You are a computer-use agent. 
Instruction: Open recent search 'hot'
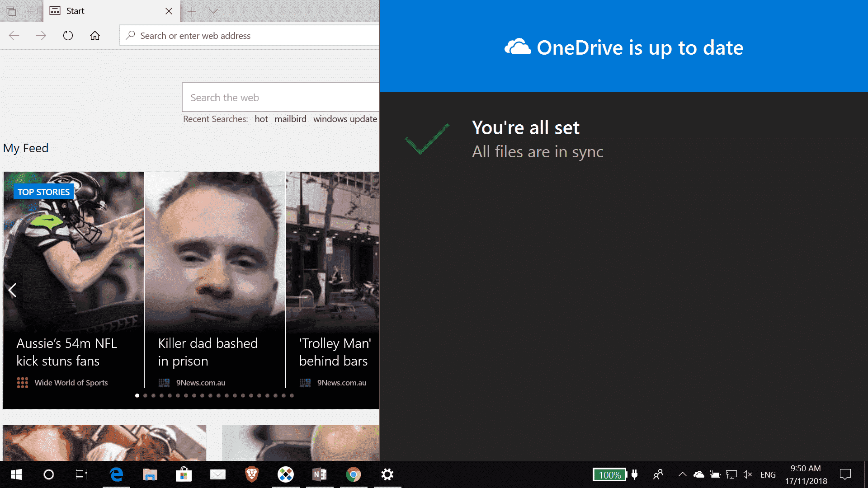coord(261,119)
